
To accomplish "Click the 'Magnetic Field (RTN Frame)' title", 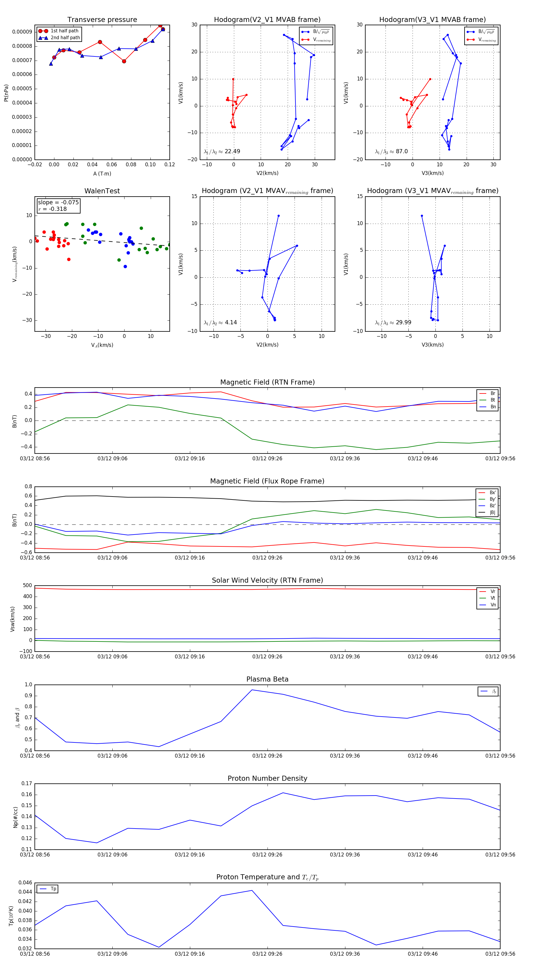I will click(267, 382).
